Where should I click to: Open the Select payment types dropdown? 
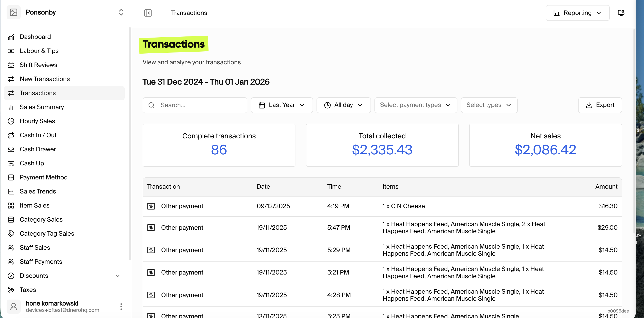coord(416,105)
